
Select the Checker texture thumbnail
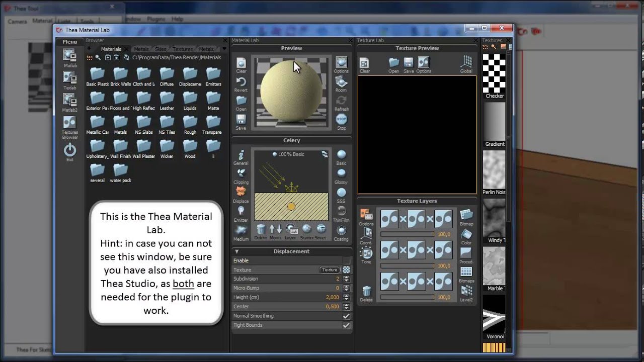coord(494,73)
